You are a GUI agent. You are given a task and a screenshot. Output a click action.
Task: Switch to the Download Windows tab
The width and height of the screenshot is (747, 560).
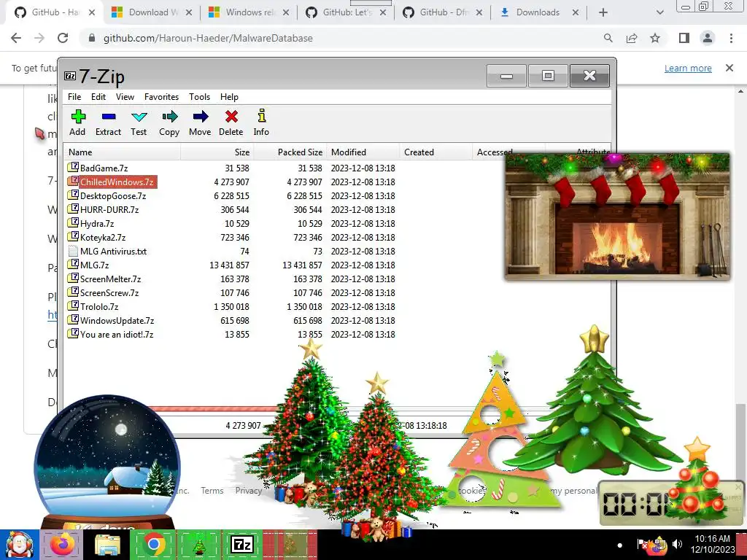click(x=152, y=12)
